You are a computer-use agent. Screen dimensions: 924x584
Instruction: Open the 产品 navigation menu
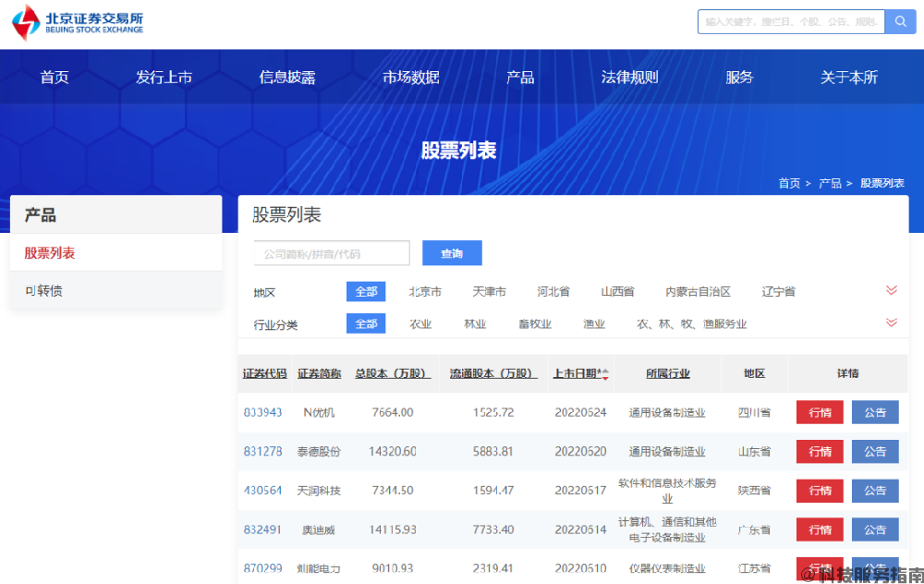(520, 78)
